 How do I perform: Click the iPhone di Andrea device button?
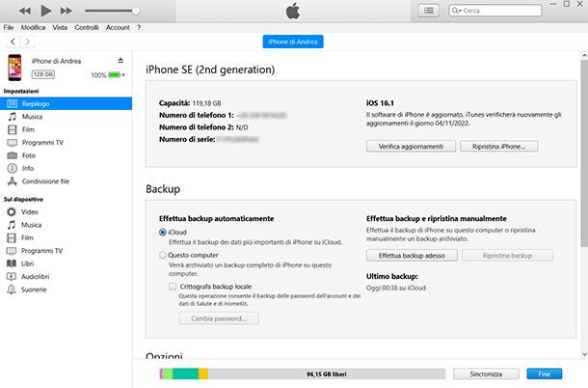click(293, 42)
